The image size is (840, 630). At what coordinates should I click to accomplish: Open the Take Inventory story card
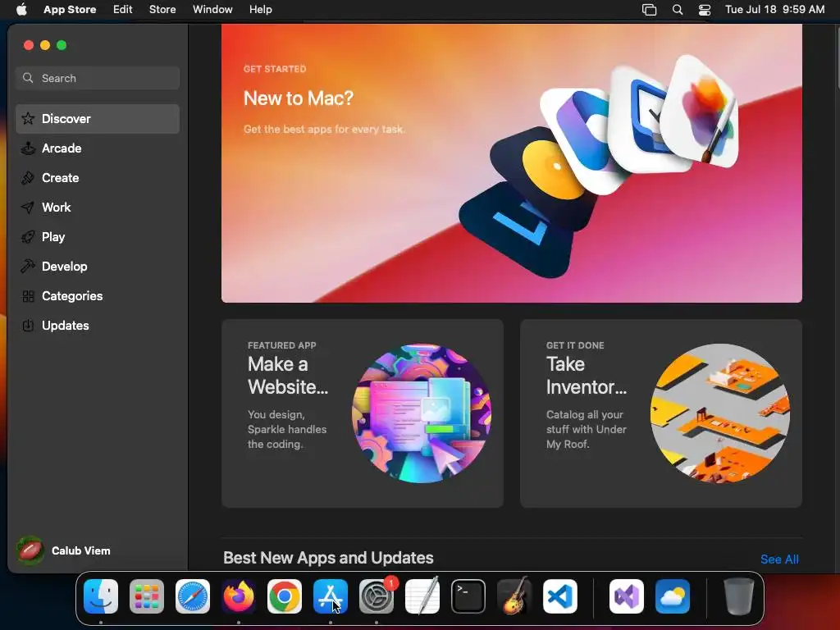661,413
